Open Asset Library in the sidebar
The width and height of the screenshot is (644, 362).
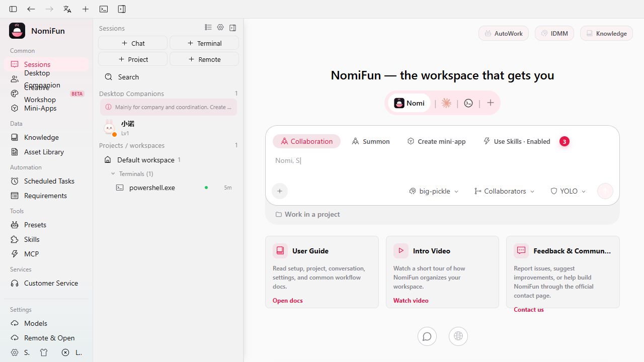(x=46, y=152)
